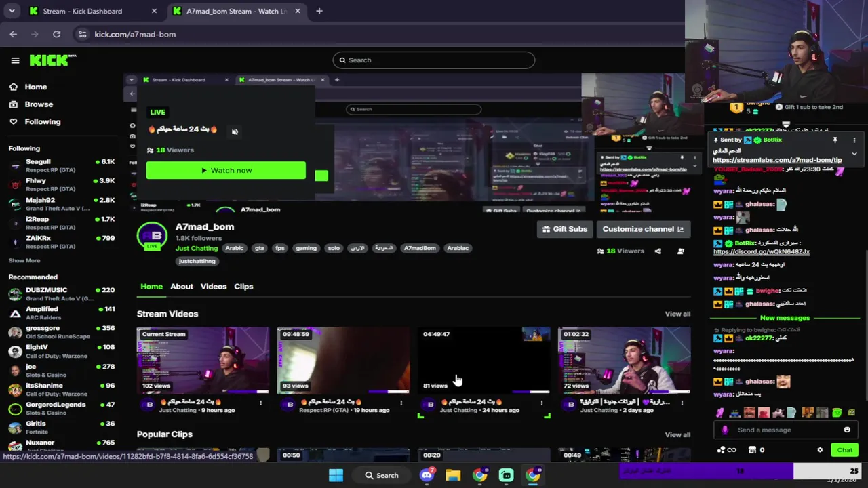Open Giritis' avatar icon
The image size is (868, 488).
pos(15,428)
